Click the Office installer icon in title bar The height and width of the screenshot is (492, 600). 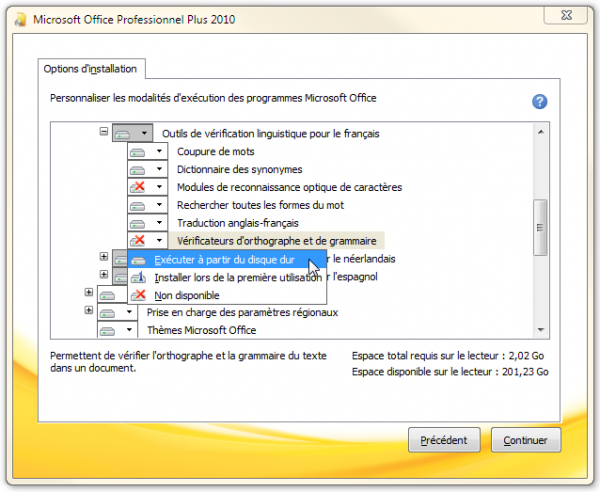click(x=20, y=19)
